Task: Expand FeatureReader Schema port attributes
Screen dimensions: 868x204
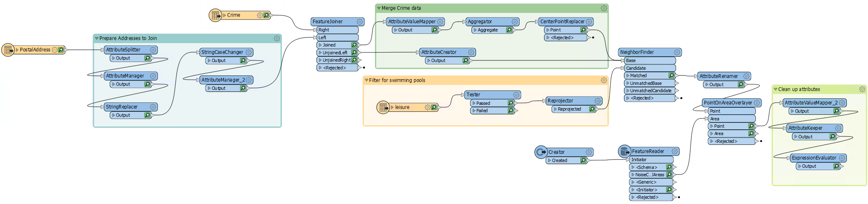Action: click(633, 167)
